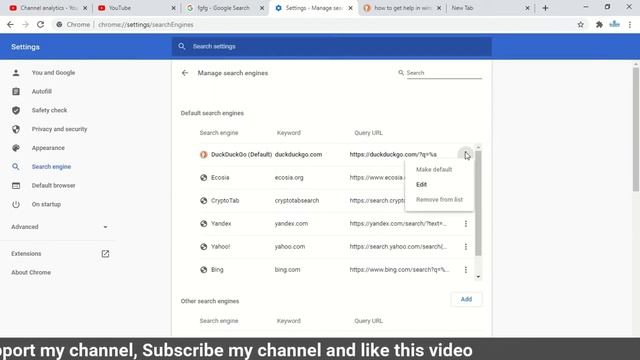The image size is (640, 360).
Task: Close the New Tab tab
Action: click(527, 8)
